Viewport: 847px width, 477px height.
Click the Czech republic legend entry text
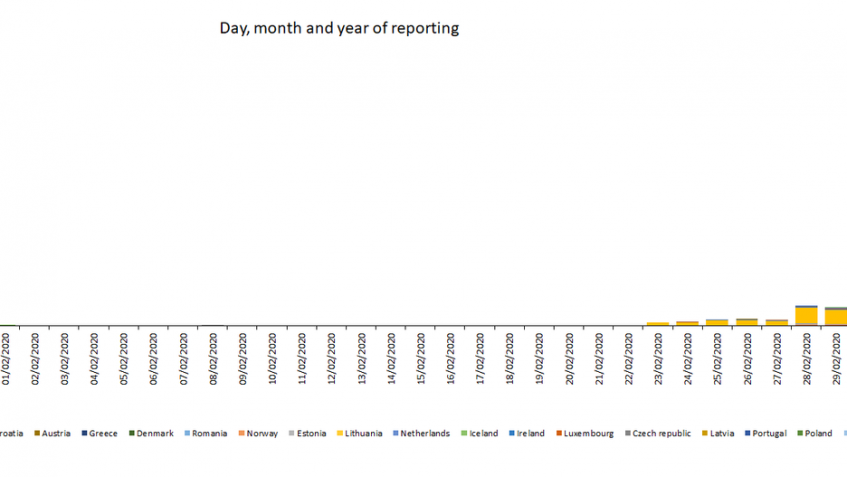point(662,433)
